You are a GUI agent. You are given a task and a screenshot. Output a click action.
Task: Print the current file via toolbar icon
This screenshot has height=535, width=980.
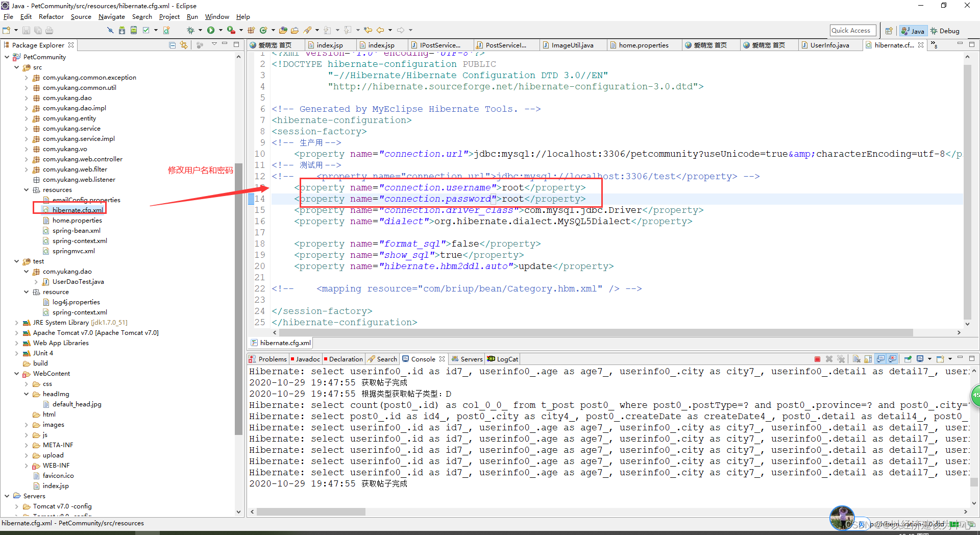click(x=49, y=30)
